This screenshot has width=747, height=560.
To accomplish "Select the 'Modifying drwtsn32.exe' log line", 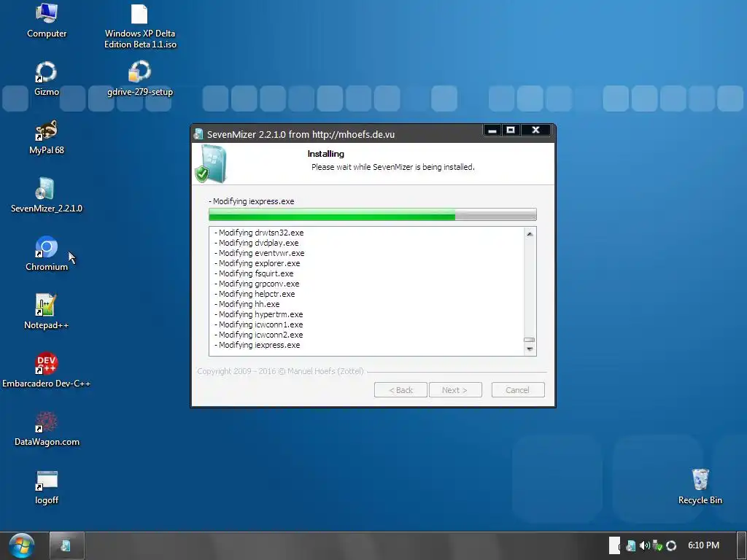I will [x=259, y=233].
